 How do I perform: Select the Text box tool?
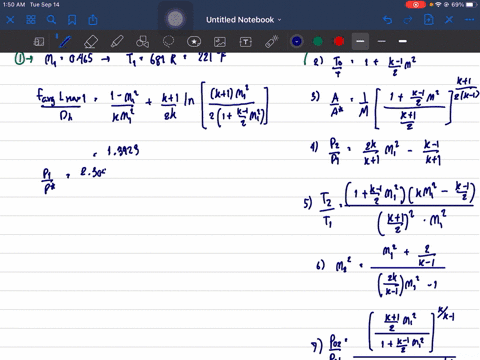[246, 42]
